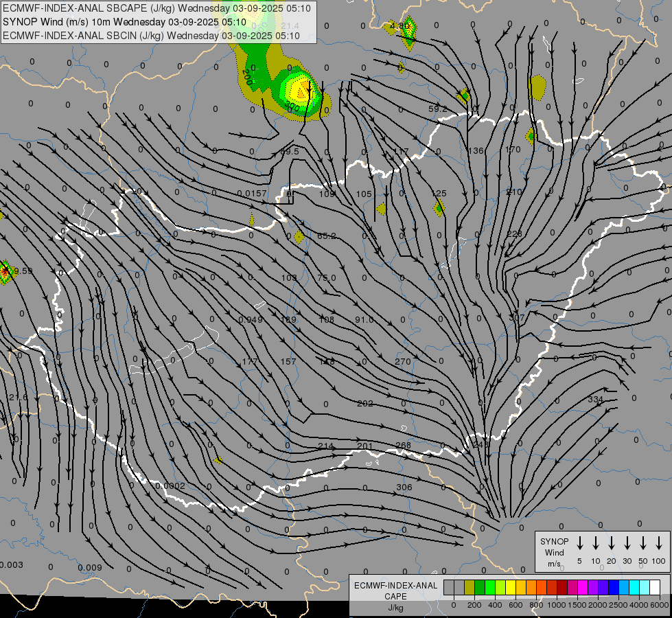This screenshot has height=618, width=672.
Task: Click the map value 307
Action: coord(516,318)
